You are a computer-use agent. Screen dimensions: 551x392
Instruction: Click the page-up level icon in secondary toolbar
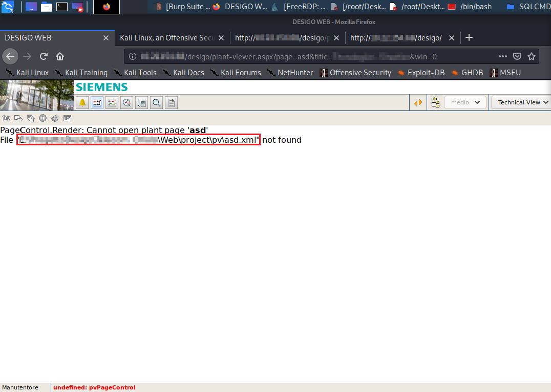click(31, 118)
